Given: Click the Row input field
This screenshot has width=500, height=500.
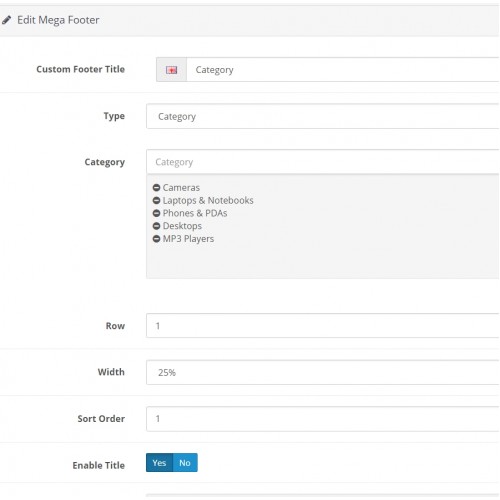Looking at the screenshot, I should (323, 326).
